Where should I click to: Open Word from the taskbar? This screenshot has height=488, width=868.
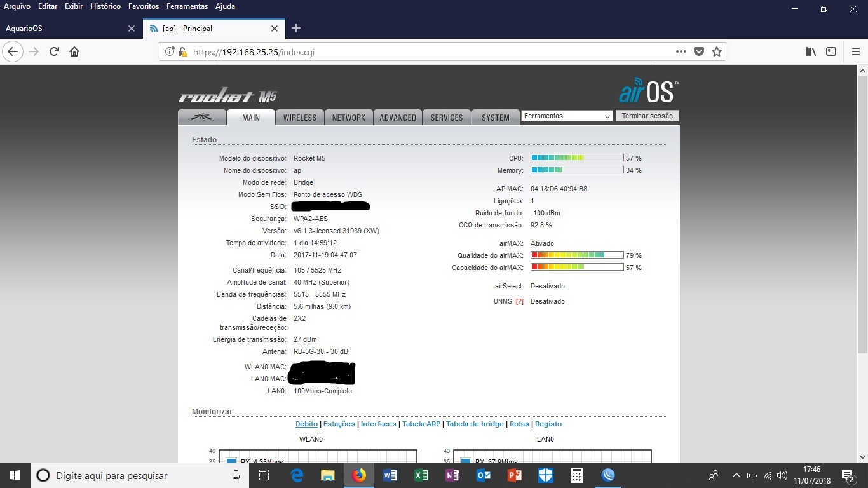click(x=390, y=475)
